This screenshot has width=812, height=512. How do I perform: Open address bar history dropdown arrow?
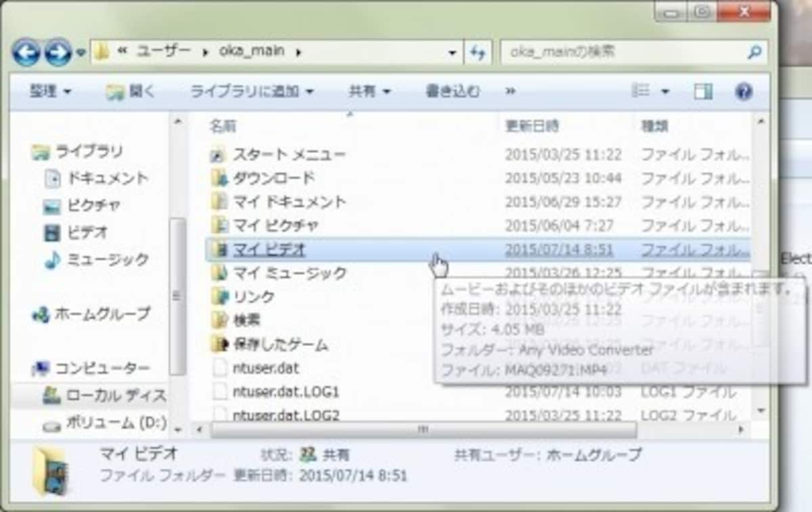452,52
